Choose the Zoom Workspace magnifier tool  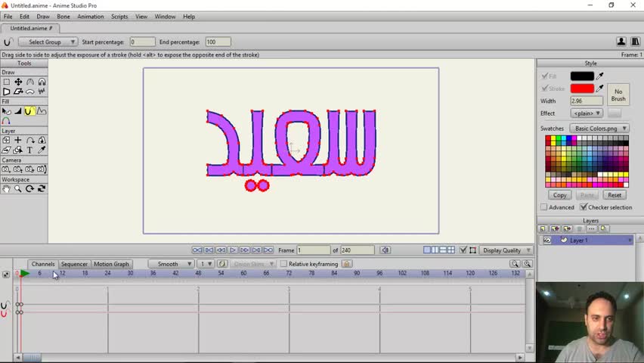[x=18, y=189]
